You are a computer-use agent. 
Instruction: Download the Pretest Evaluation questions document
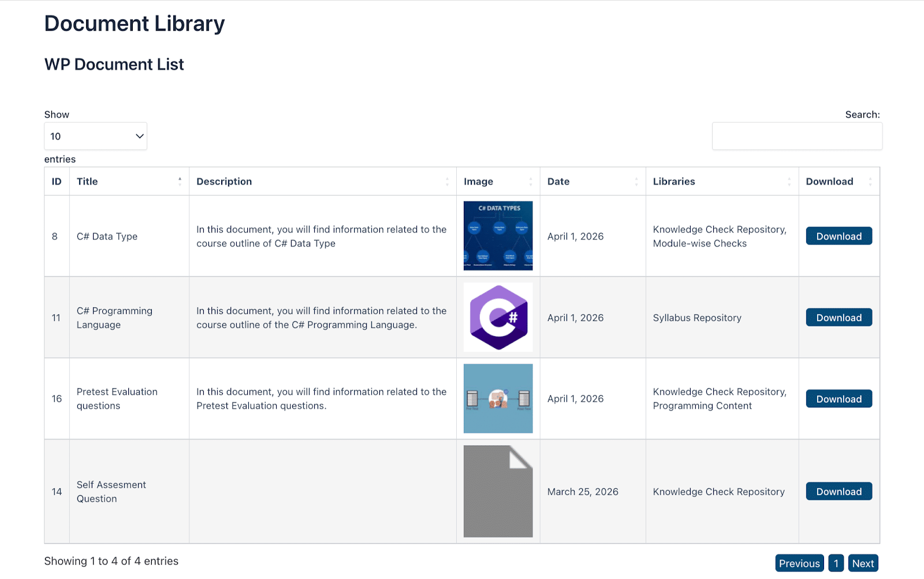point(839,399)
